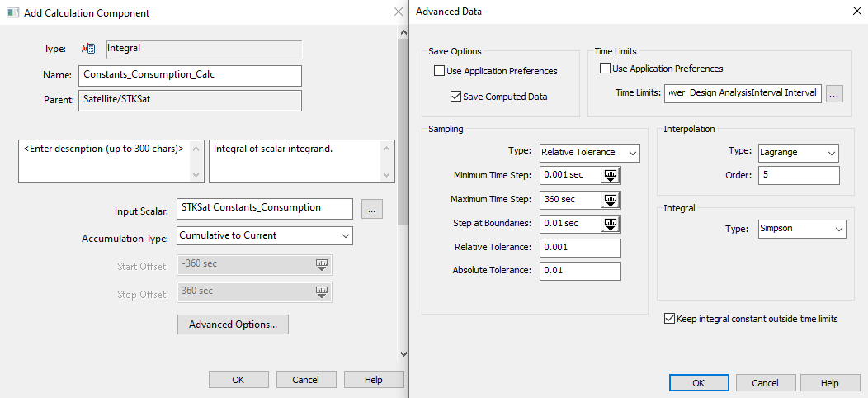This screenshot has width=868, height=398.
Task: Click the Step at Boundaries unit icon
Action: click(611, 224)
